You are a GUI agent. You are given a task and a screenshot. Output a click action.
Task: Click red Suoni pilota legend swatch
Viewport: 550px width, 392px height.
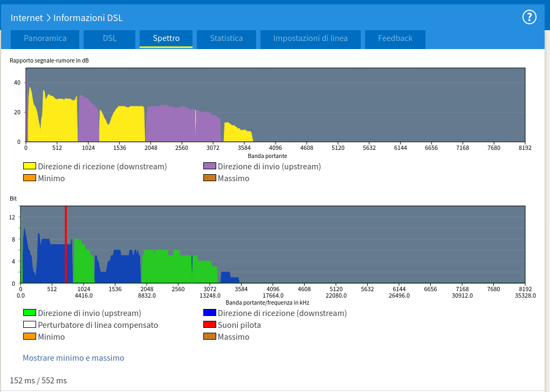coord(209,324)
